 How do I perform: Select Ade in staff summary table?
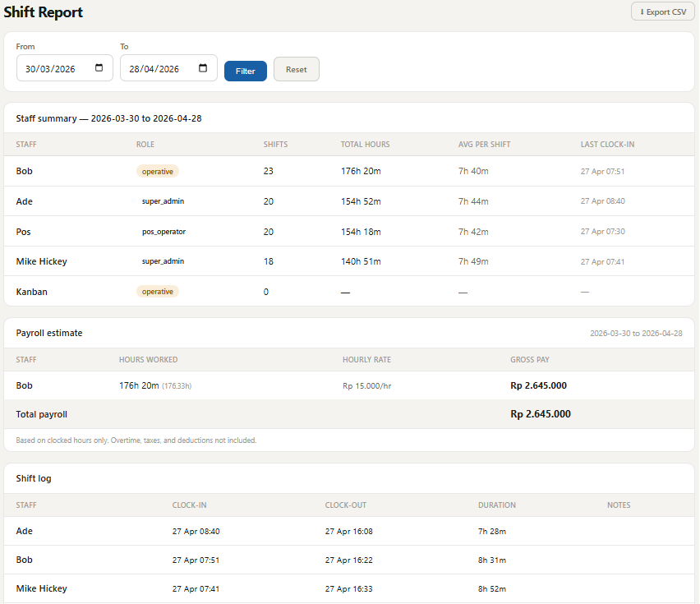[x=24, y=201]
